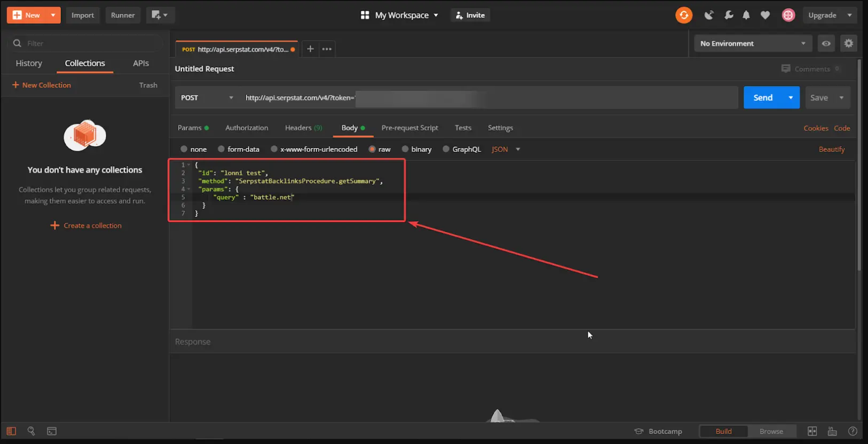The image size is (868, 444).
Task: Click the heart icon in header
Action: click(x=766, y=15)
